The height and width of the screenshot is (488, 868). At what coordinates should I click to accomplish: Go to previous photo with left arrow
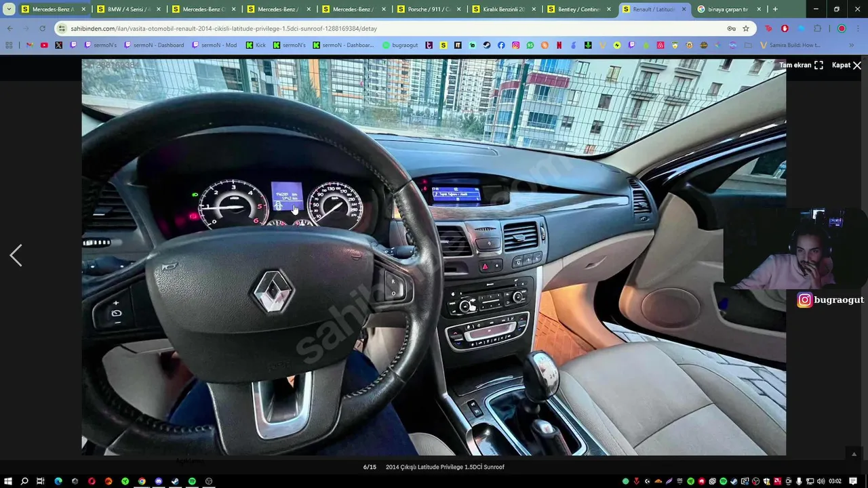[16, 256]
